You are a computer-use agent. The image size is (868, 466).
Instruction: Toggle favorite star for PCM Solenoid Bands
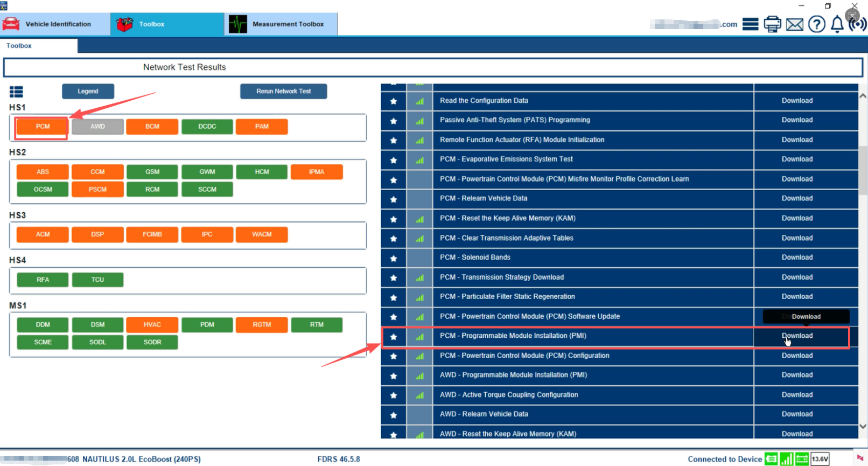click(x=394, y=258)
